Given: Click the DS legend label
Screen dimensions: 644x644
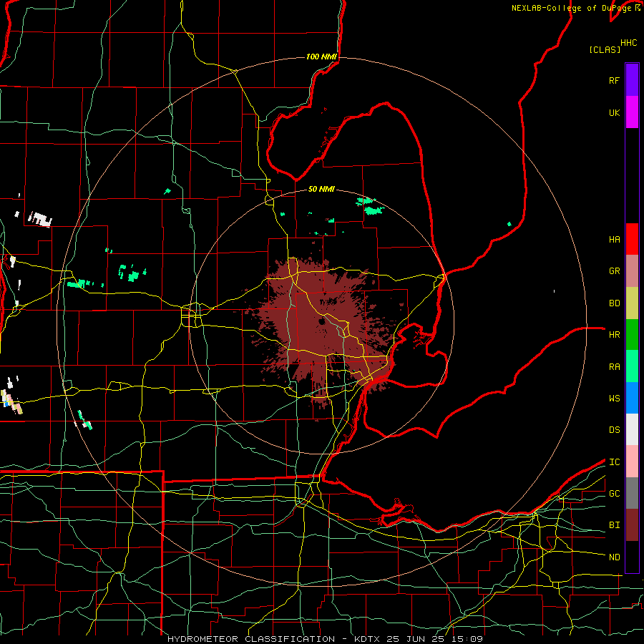Looking at the screenshot, I should pyautogui.click(x=614, y=430).
